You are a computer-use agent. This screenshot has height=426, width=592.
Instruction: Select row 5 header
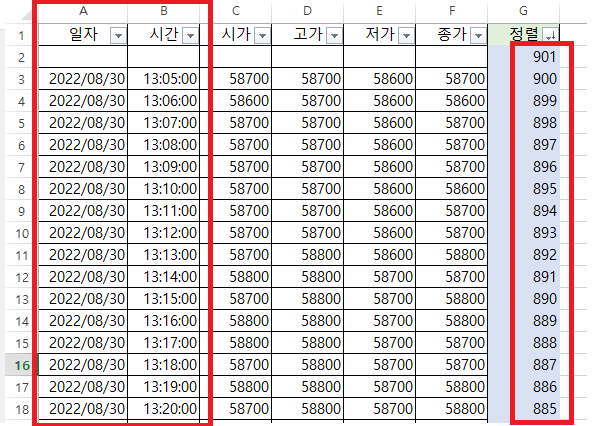(22, 123)
